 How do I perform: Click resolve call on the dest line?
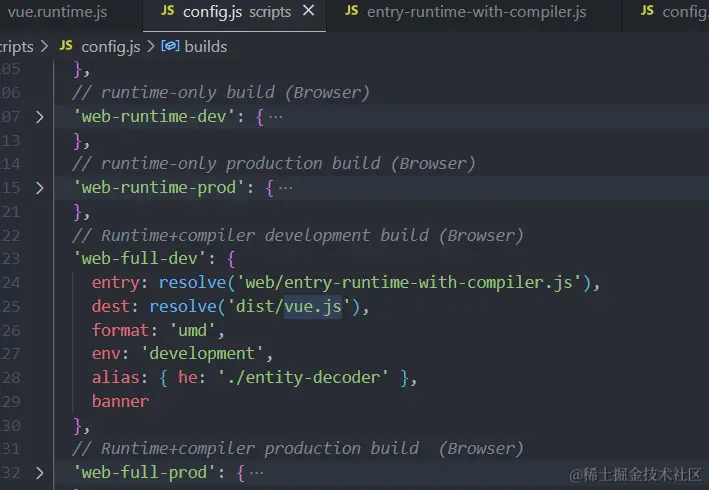coord(183,306)
